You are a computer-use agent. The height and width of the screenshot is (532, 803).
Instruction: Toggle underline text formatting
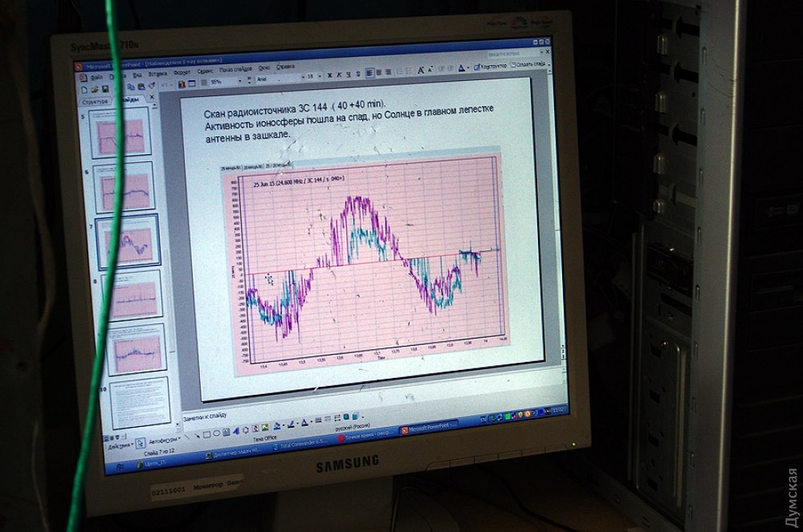coord(347,75)
